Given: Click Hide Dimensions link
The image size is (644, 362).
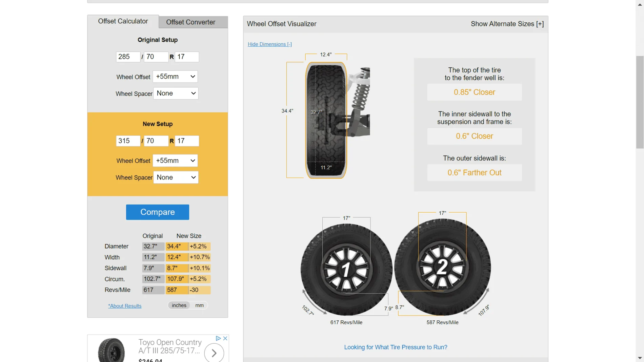Looking at the screenshot, I should point(269,44).
